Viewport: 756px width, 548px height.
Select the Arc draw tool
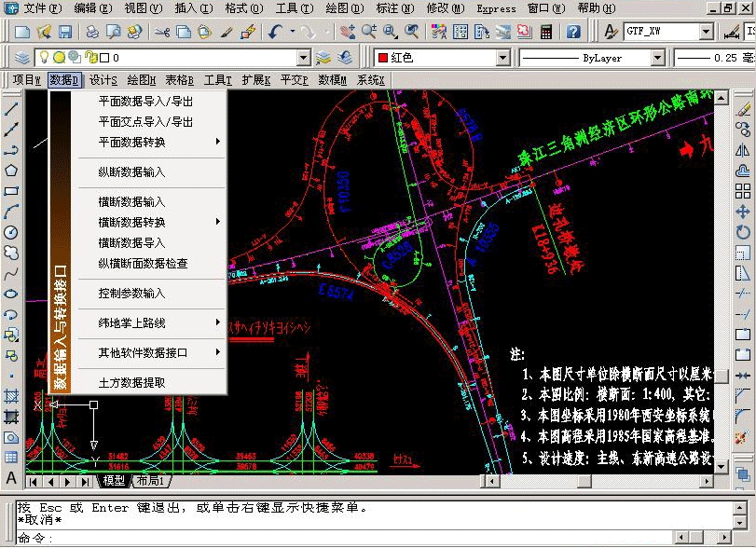click(x=11, y=212)
